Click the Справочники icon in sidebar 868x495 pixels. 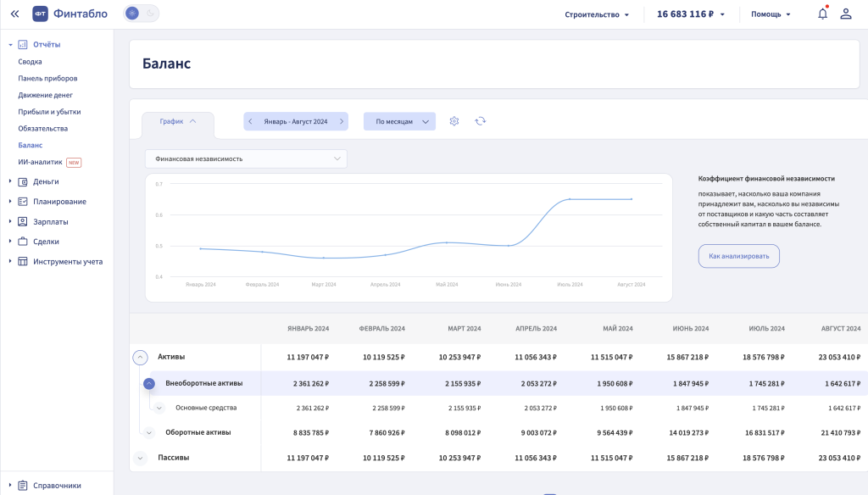[23, 486]
